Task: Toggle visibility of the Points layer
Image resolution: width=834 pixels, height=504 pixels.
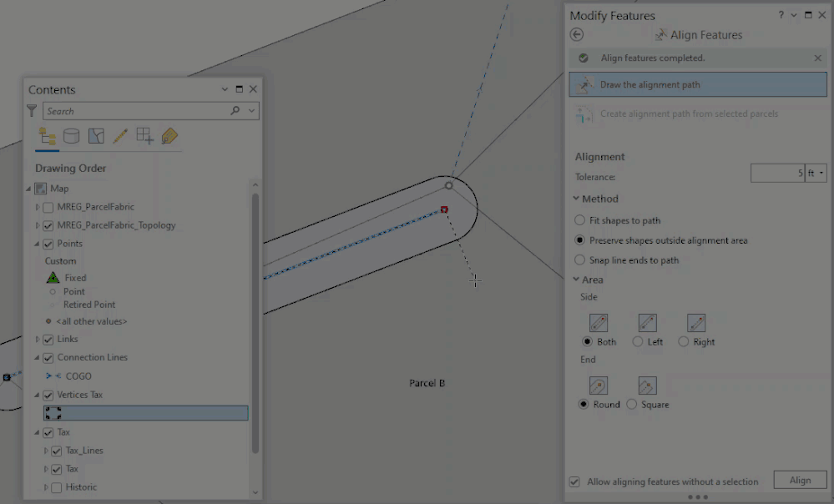Action: click(48, 244)
